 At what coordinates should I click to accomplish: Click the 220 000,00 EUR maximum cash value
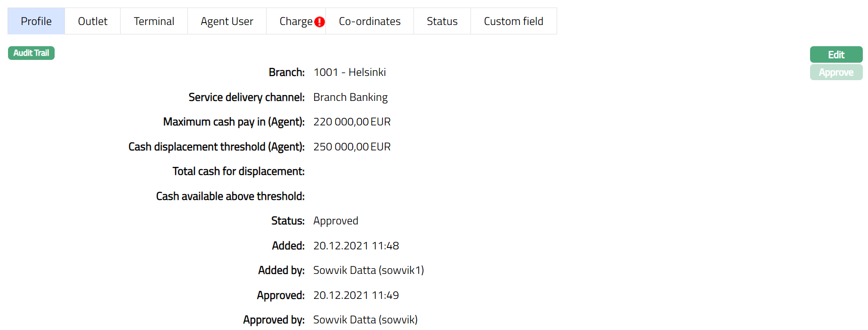pyautogui.click(x=352, y=122)
